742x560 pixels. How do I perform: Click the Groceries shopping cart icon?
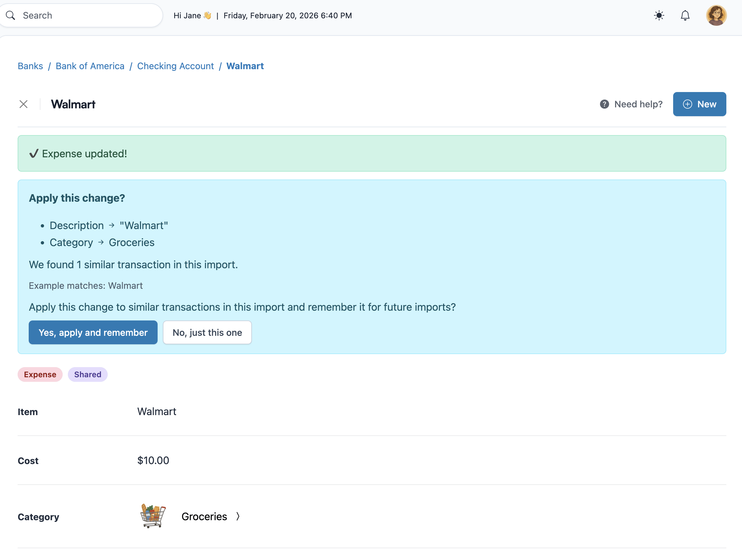153,516
